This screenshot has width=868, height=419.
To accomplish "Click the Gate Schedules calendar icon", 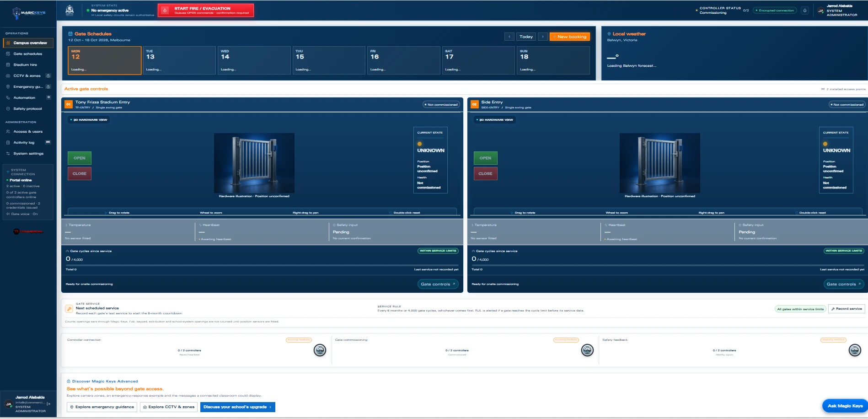I will 70,34.
